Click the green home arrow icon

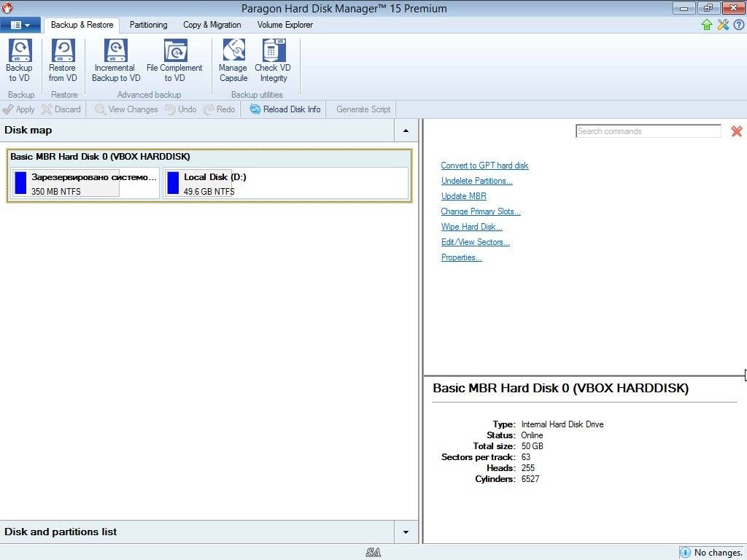[x=706, y=25]
